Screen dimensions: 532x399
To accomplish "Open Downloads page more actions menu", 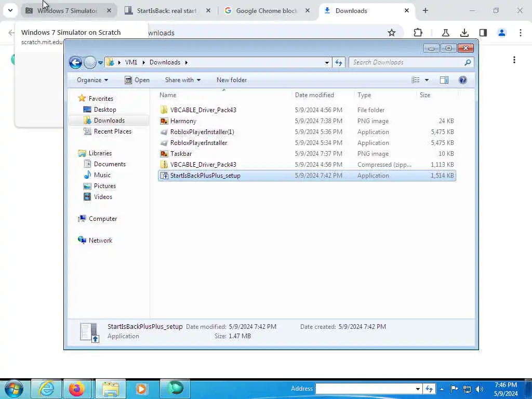I will coord(514,60).
